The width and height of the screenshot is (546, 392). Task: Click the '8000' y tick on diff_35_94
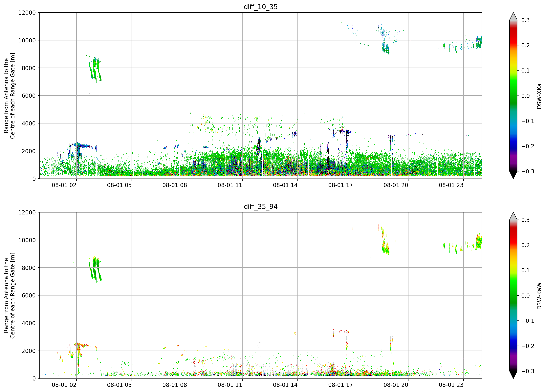tap(29, 268)
